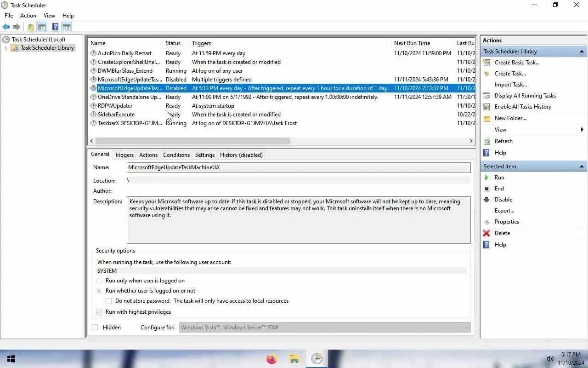Click the Create Task icon in Actions
Screen dimensions: 588x368
click(486, 74)
